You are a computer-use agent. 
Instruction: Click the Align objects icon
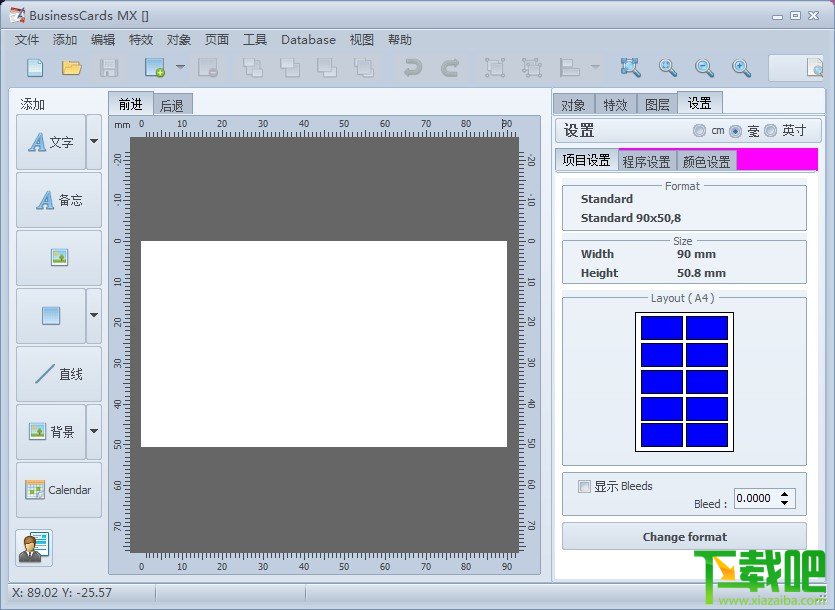tap(570, 68)
